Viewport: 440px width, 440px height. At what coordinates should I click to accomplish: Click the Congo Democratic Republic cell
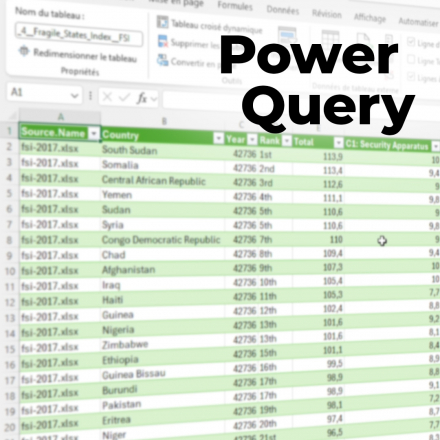163,240
